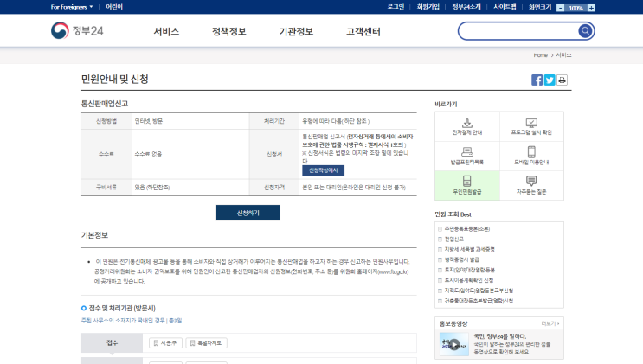Open 정책정보 main menu
Viewport: 643px width, 364px height.
point(228,32)
